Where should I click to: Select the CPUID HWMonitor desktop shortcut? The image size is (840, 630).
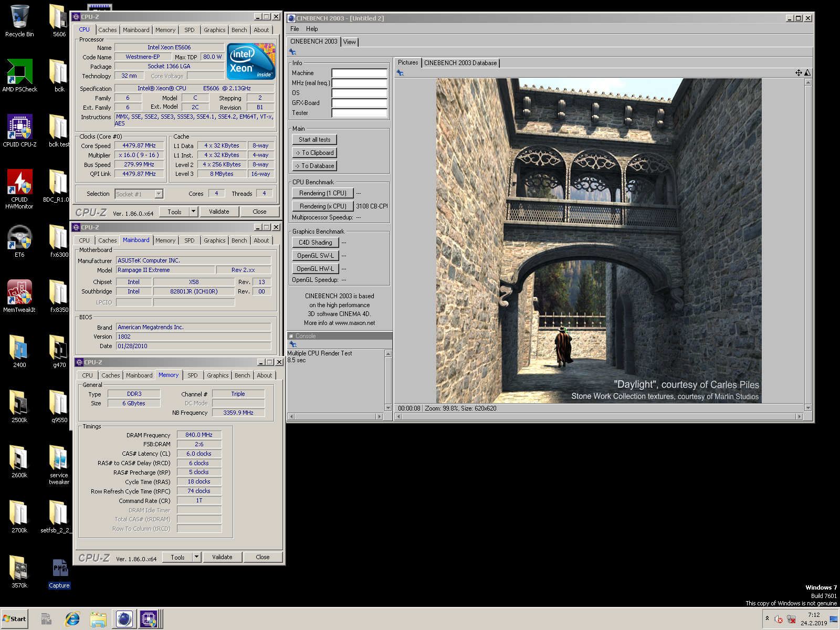pyautogui.click(x=19, y=189)
